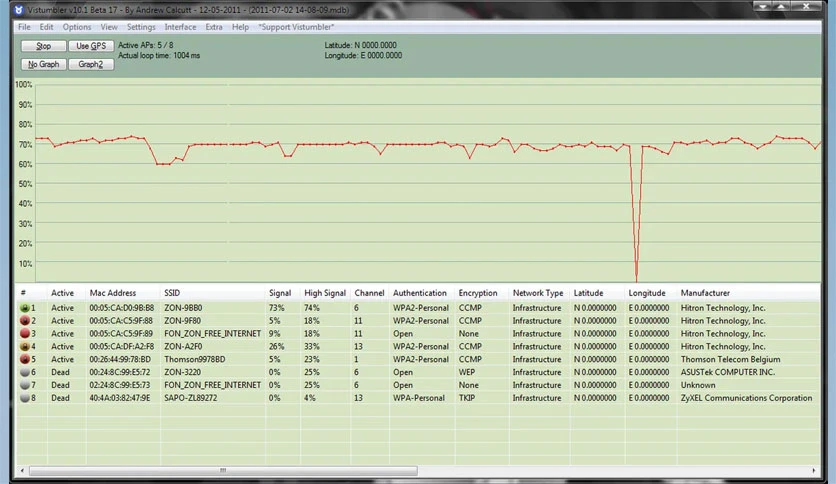
Task: Select SSID ZON-9BB0
Action: 183,308
